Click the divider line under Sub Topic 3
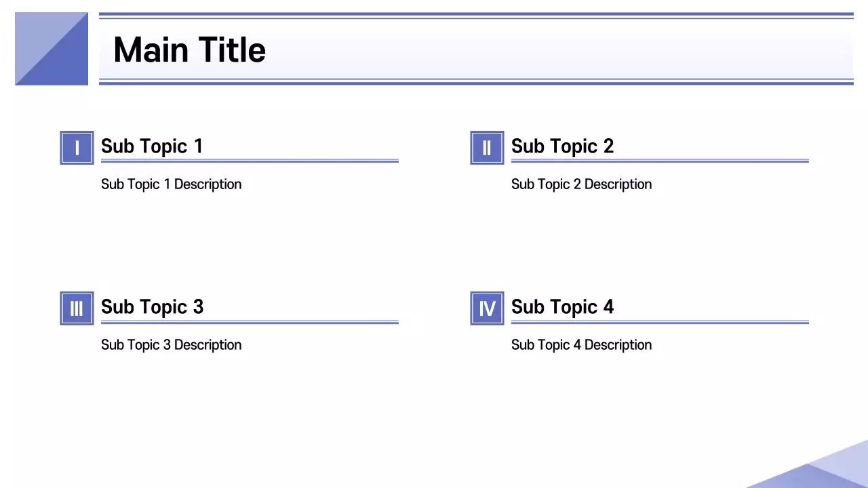The image size is (868, 488). pos(250,322)
